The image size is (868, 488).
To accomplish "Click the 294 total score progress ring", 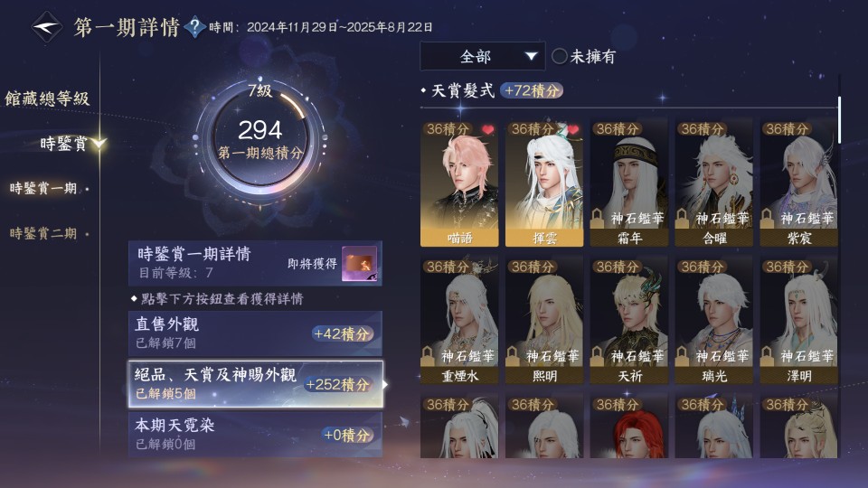I will click(x=260, y=139).
